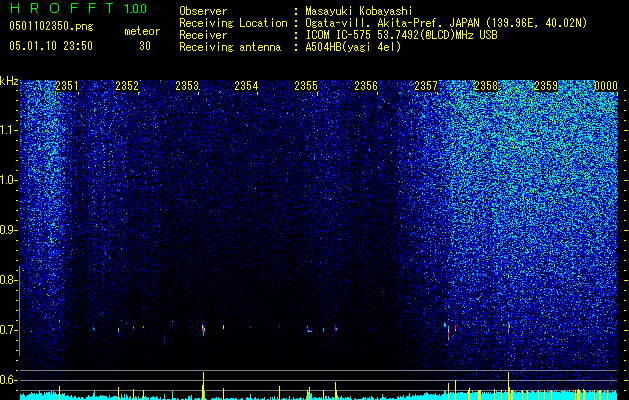Click the yellow level spike past 2358
The image size is (629, 400).
pyautogui.click(x=509, y=384)
